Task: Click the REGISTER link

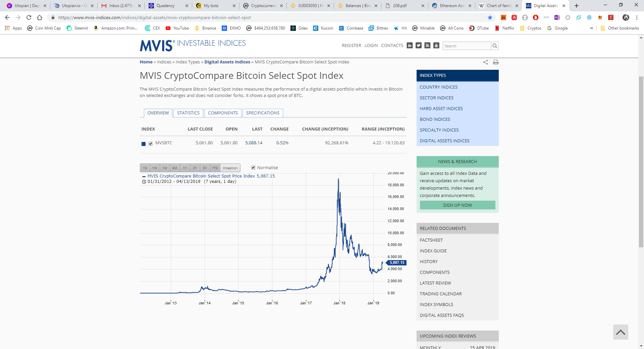Action: (352, 46)
